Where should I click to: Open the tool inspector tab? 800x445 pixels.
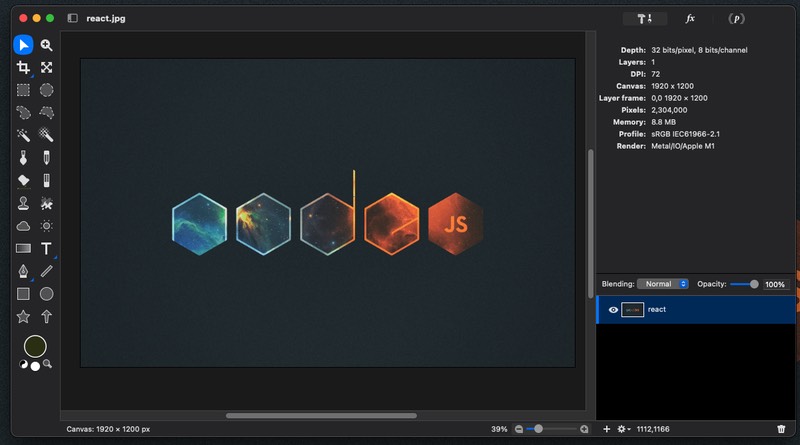[645, 18]
